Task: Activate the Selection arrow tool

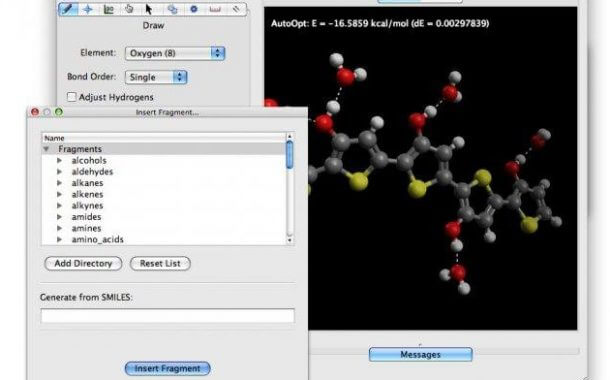Action: coord(149,9)
